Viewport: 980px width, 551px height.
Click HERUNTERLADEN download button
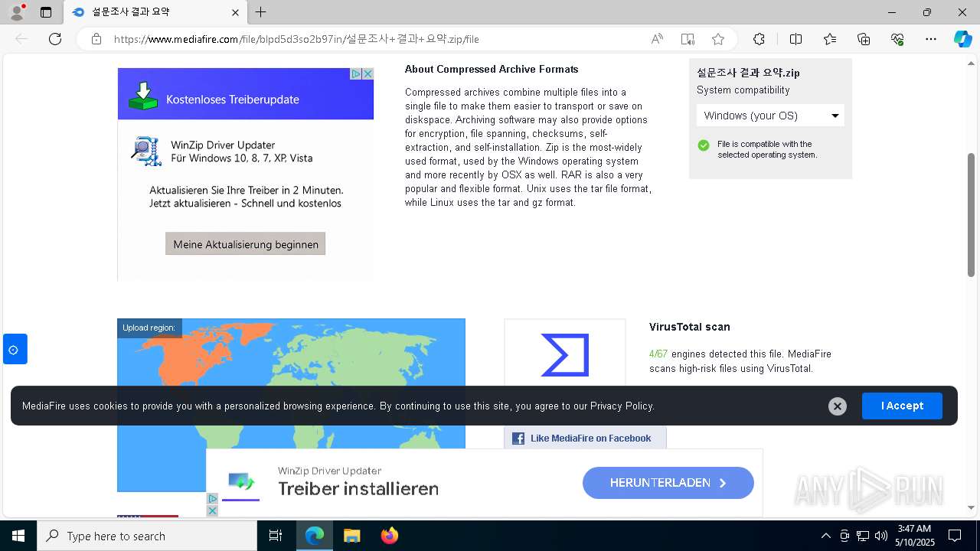click(668, 483)
